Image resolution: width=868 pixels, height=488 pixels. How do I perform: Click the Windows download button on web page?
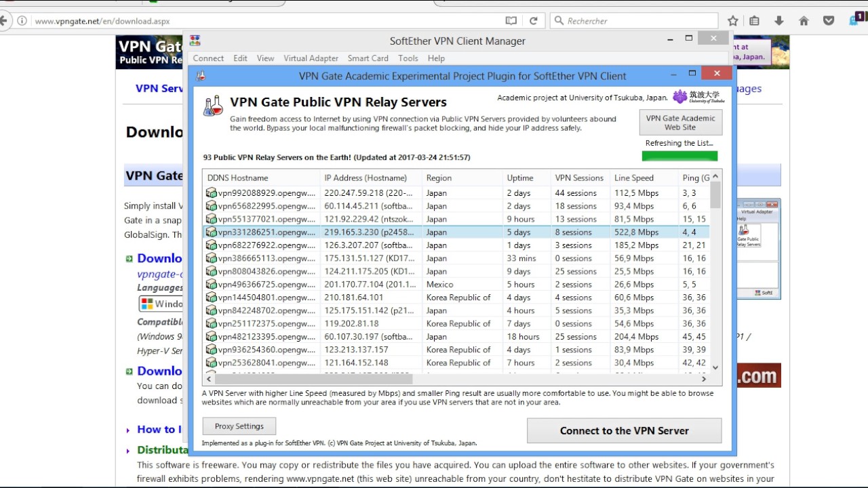pos(161,304)
